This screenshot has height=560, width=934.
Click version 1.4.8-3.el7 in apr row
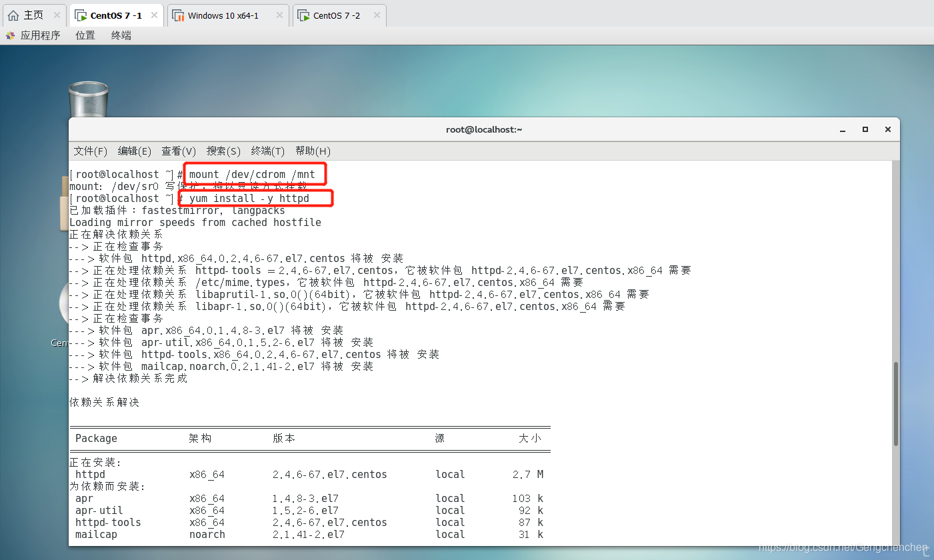[x=305, y=499]
